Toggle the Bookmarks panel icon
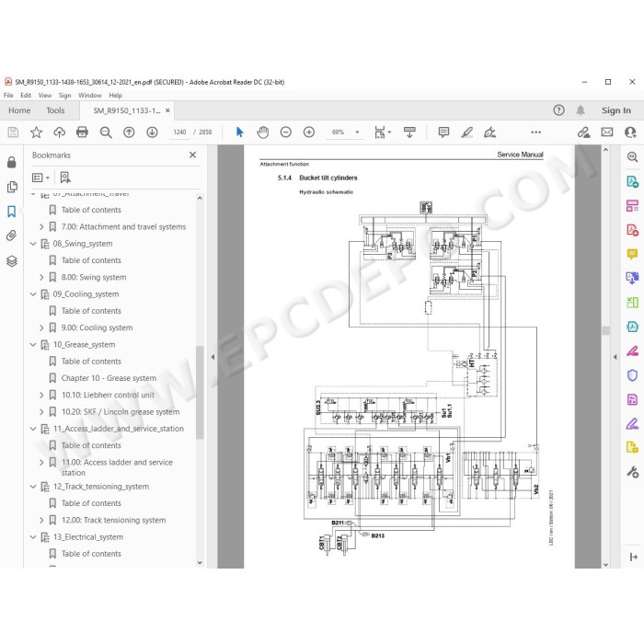Screen dimensions: 644x644 coord(12,212)
